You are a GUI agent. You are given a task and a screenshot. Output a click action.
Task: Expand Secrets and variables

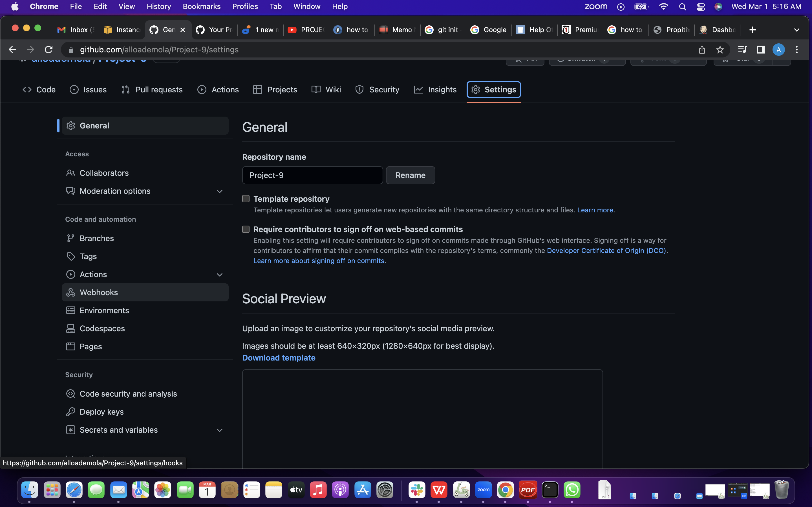220,430
